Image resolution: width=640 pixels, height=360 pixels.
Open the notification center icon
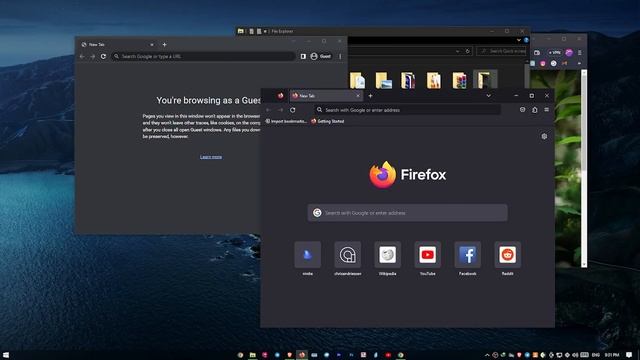click(629, 355)
